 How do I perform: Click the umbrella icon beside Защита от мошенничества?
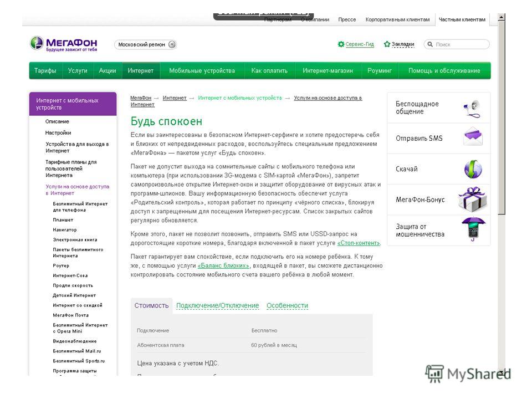pyautogui.click(x=473, y=229)
